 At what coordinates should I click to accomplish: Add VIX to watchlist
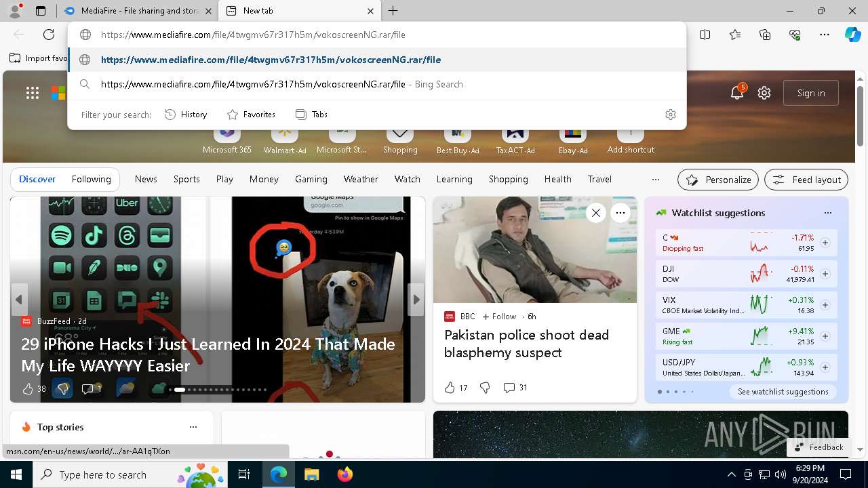pyautogui.click(x=825, y=305)
